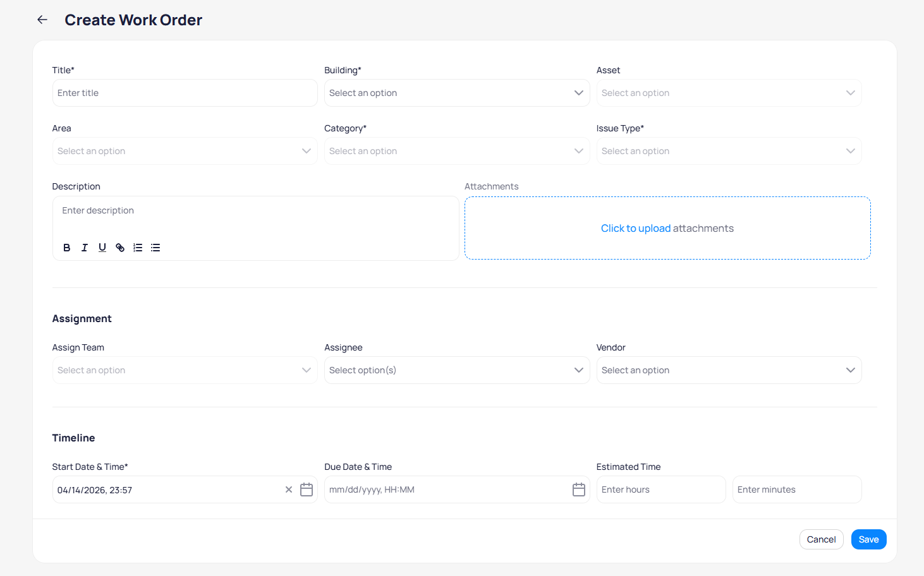Cancel the work order creation

coord(821,539)
